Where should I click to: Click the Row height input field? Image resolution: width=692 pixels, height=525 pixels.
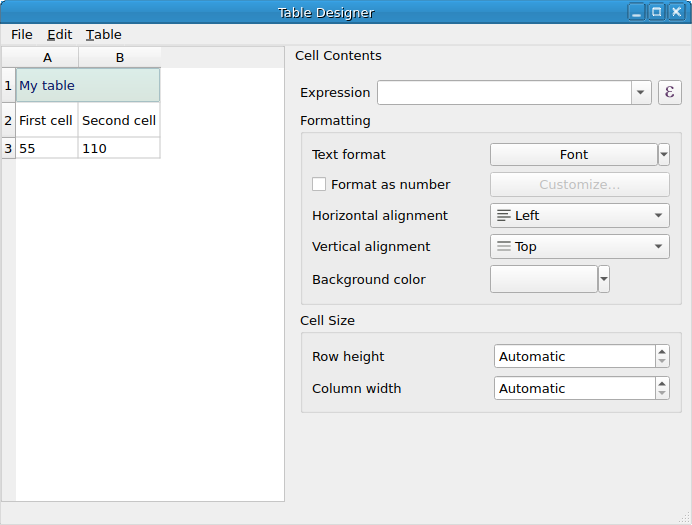tap(574, 357)
